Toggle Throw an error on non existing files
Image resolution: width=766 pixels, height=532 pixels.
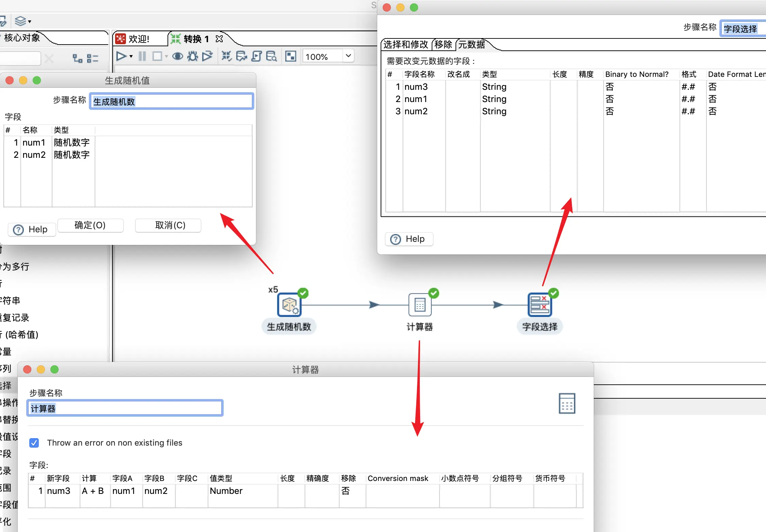[34, 443]
